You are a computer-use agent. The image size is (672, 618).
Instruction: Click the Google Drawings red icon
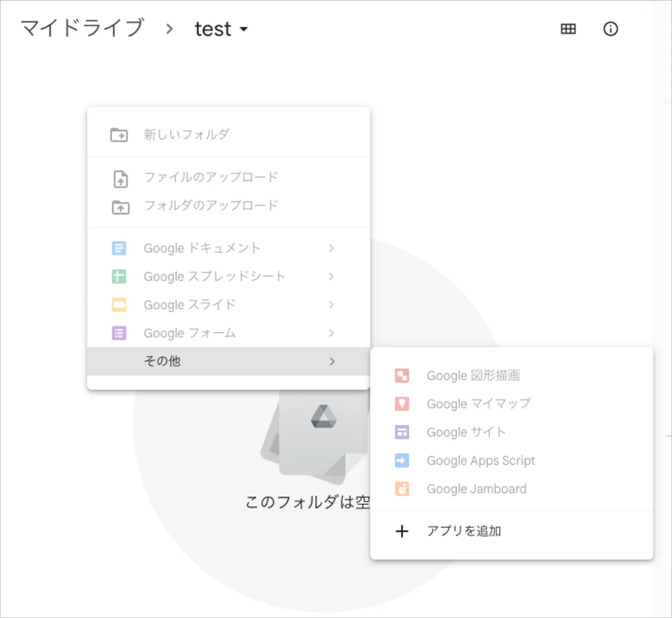[402, 375]
